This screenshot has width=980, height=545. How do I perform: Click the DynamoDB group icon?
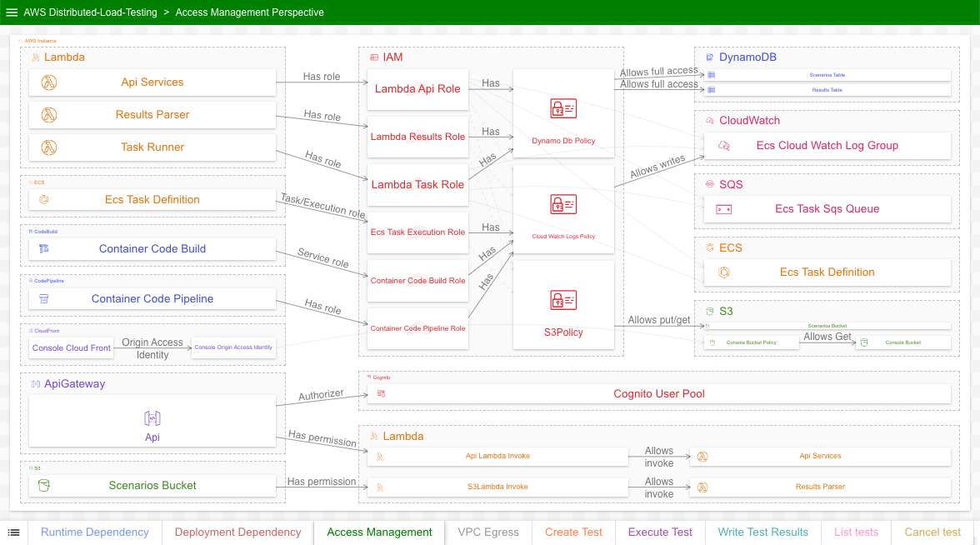coord(710,57)
